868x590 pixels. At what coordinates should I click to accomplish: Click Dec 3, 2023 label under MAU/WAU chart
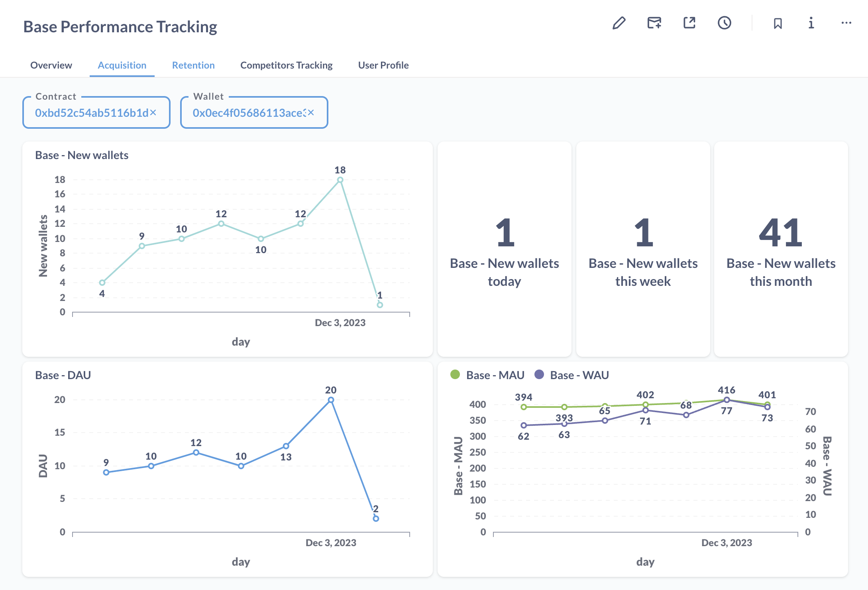point(727,543)
